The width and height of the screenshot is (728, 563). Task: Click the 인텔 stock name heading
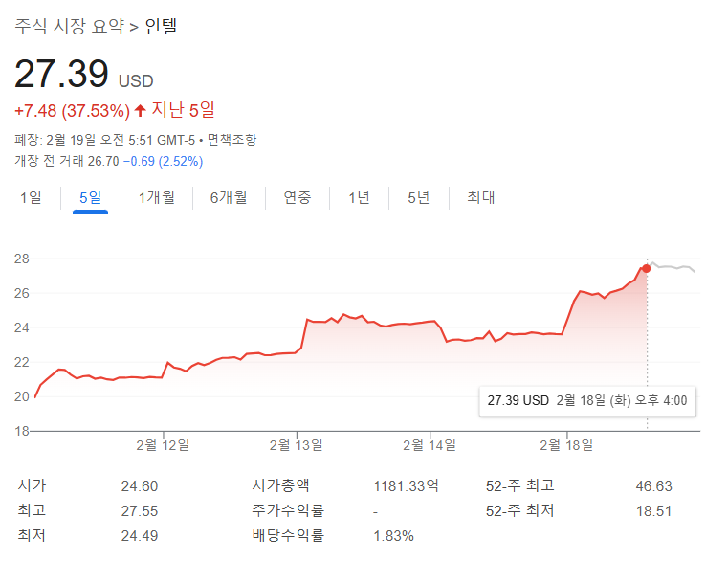click(x=161, y=26)
